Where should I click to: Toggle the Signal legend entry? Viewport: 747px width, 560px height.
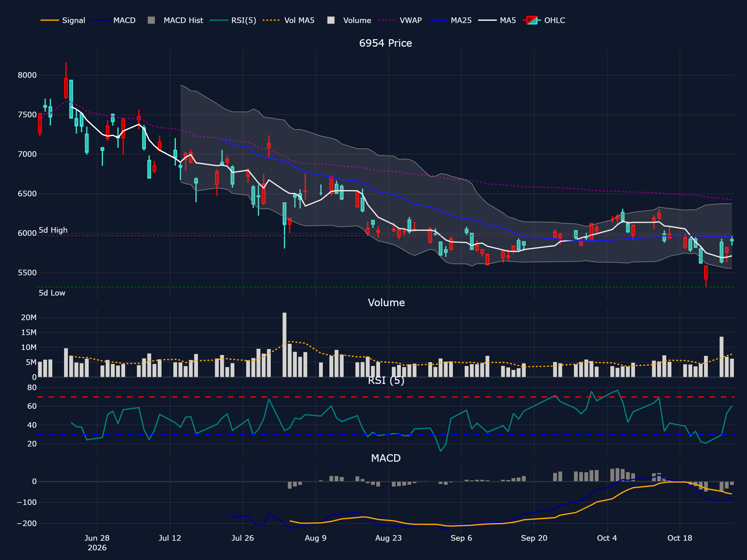(x=63, y=20)
